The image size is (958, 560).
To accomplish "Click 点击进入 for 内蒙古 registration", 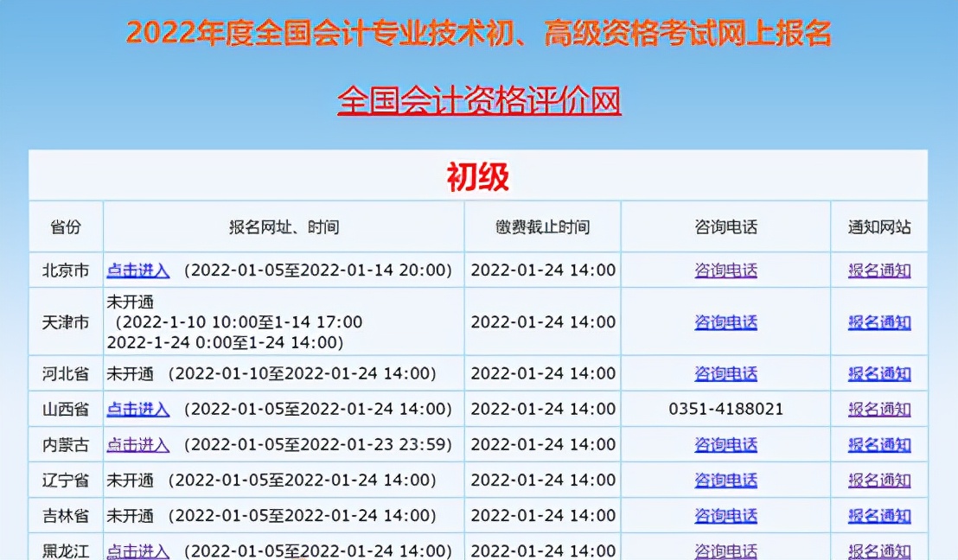I will click(137, 444).
